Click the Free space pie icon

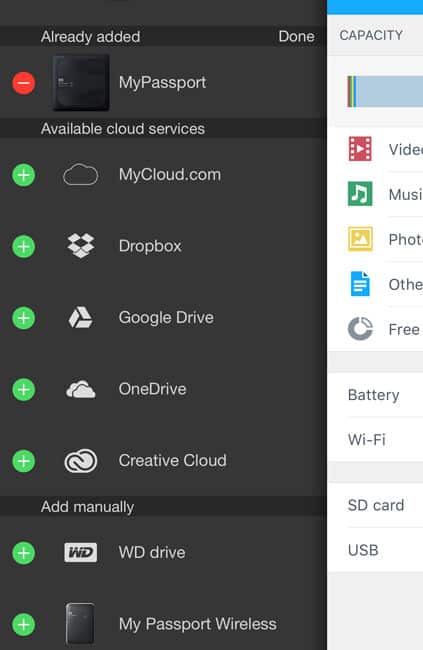click(360, 329)
